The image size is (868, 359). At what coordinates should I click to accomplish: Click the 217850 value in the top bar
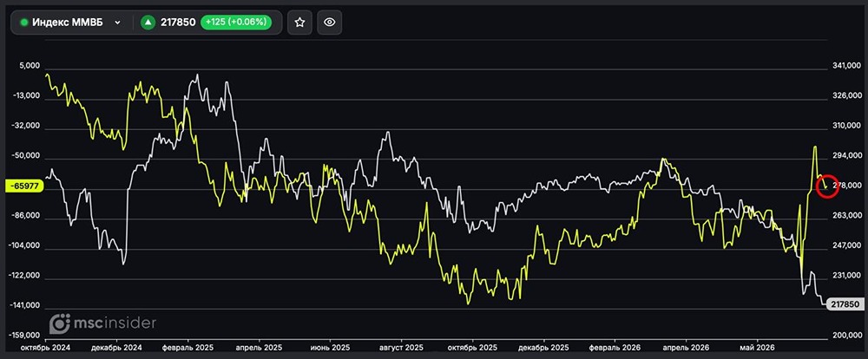coord(178,23)
